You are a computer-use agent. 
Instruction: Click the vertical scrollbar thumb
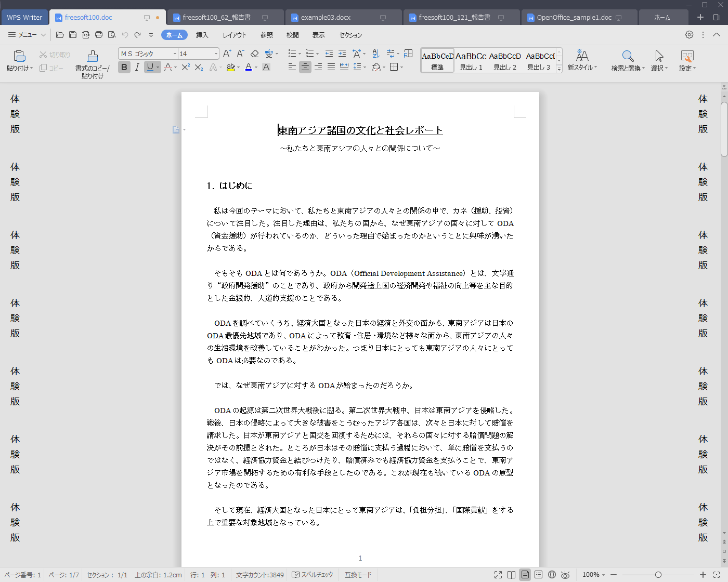724,129
